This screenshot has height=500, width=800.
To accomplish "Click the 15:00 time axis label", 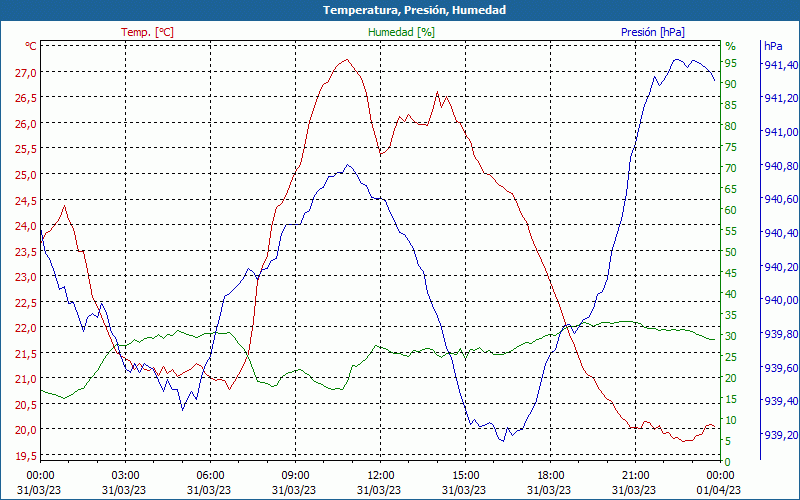I will pyautogui.click(x=464, y=477).
